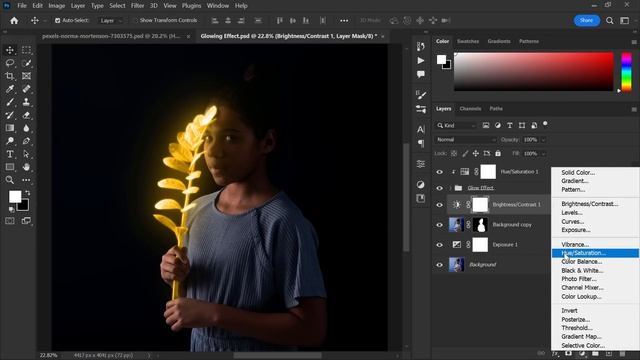Select the Crop tool
Image resolution: width=640 pixels, height=360 pixels.
[10, 76]
